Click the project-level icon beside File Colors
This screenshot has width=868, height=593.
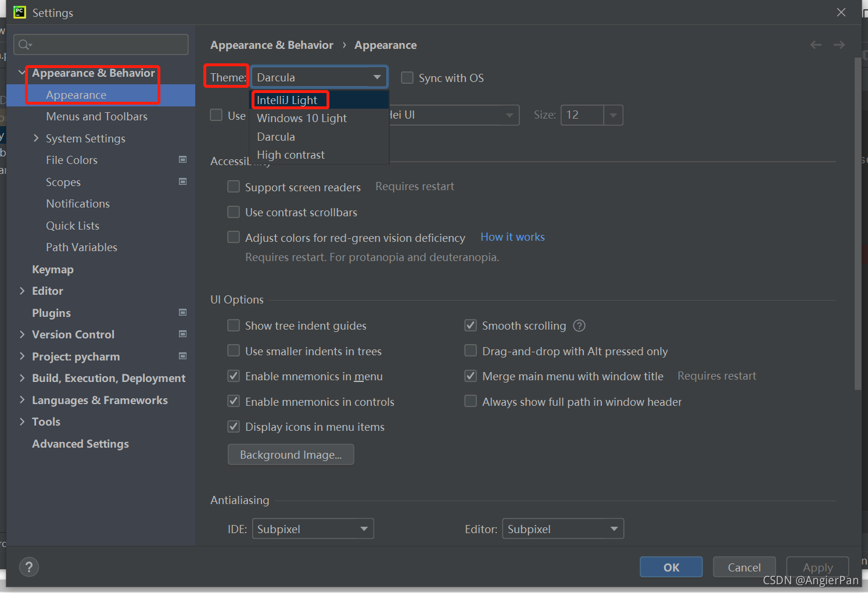pos(183,160)
